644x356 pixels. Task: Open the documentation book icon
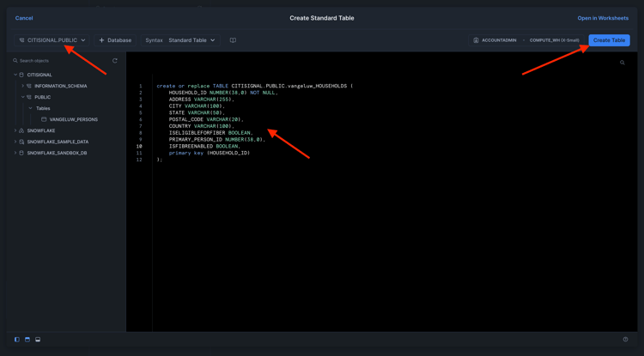[x=233, y=40]
